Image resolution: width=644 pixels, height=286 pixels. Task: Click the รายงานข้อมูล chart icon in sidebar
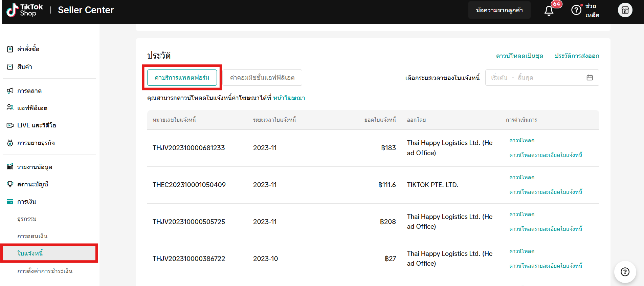click(10, 167)
